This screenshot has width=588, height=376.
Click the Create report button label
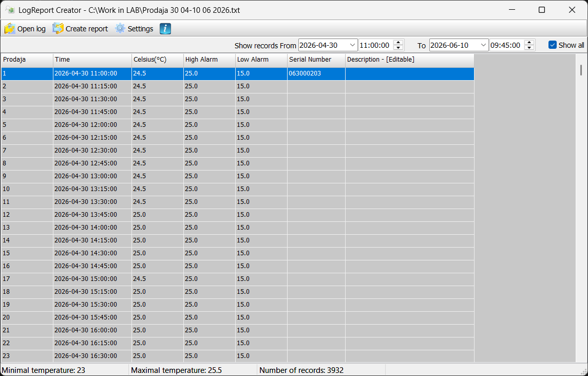coord(87,29)
